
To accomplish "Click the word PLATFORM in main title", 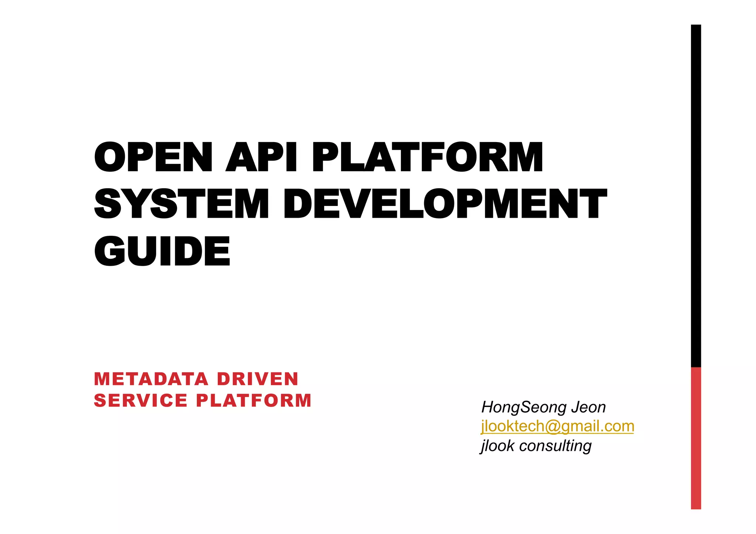I will coord(427,157).
